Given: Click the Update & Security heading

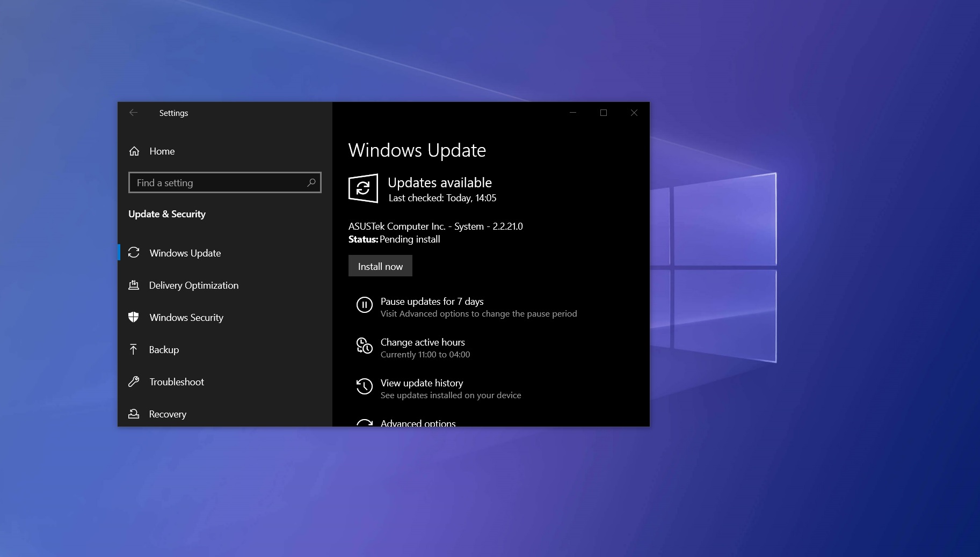Looking at the screenshot, I should point(167,214).
